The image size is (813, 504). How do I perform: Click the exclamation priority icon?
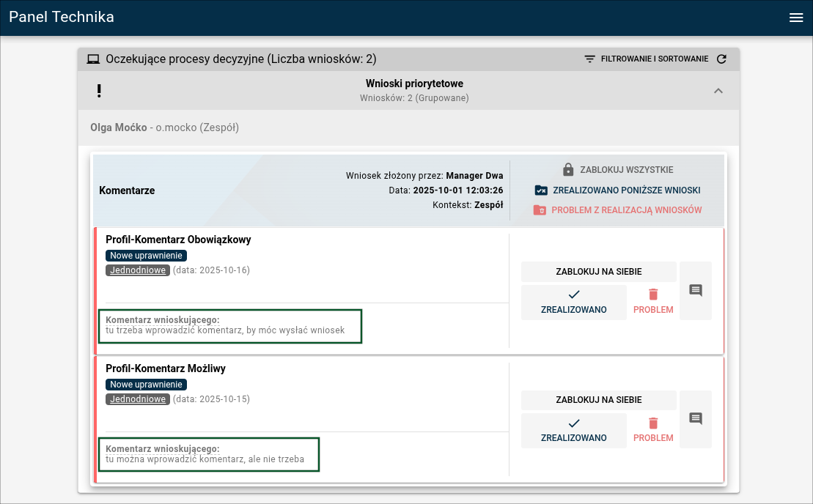99,91
